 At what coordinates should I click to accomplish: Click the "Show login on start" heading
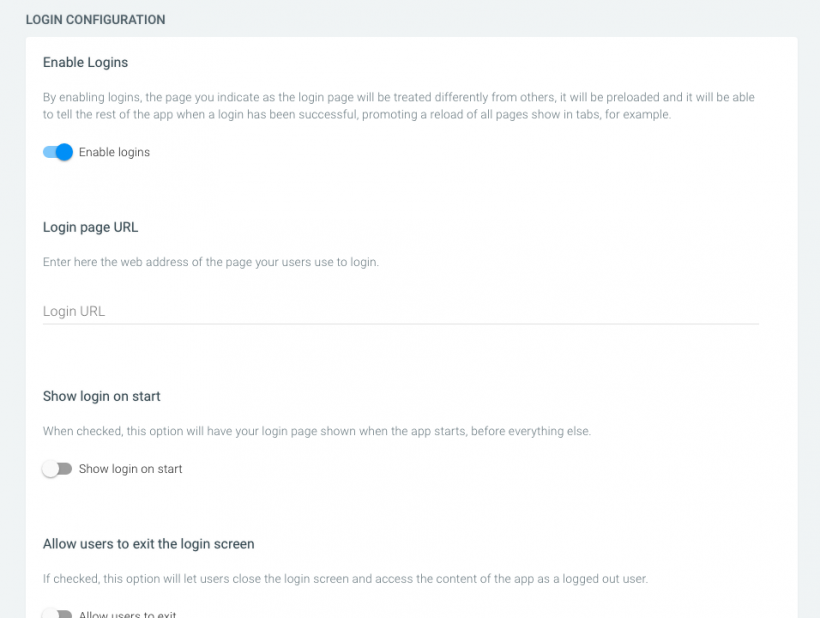(x=101, y=396)
